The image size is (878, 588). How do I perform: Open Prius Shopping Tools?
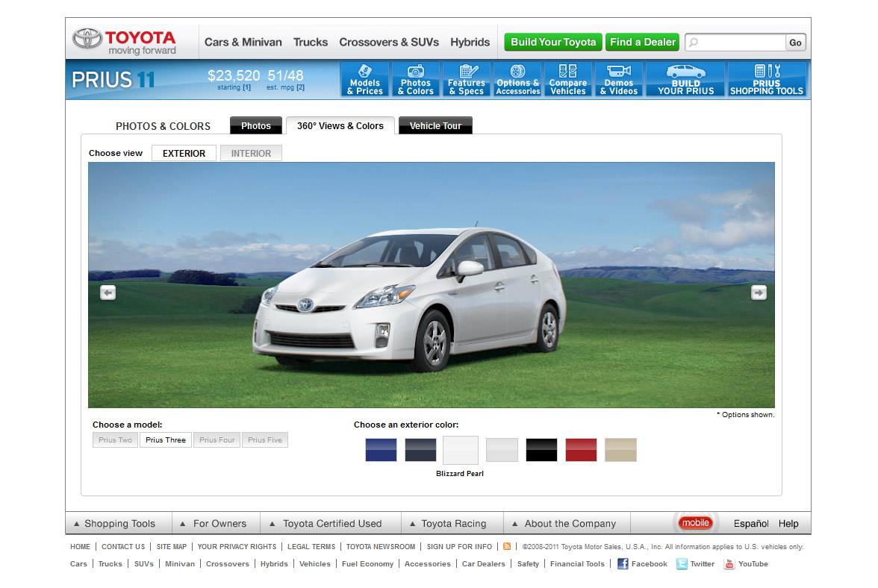coord(767,79)
